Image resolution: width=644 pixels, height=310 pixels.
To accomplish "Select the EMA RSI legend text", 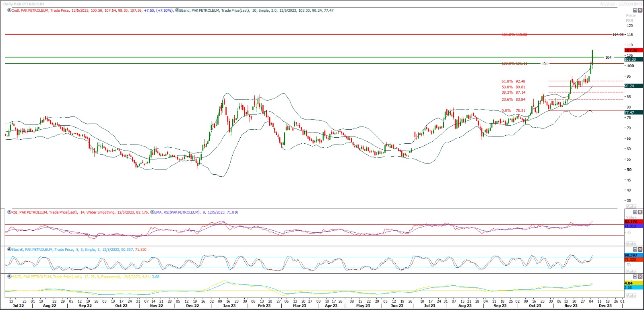I will [196, 212].
